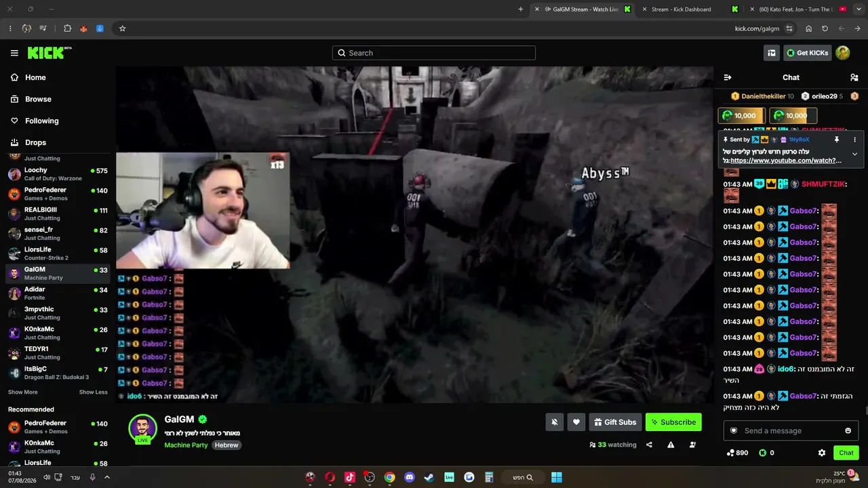The height and width of the screenshot is (488, 868).
Task: Click the Gift Subs button
Action: [615, 422]
